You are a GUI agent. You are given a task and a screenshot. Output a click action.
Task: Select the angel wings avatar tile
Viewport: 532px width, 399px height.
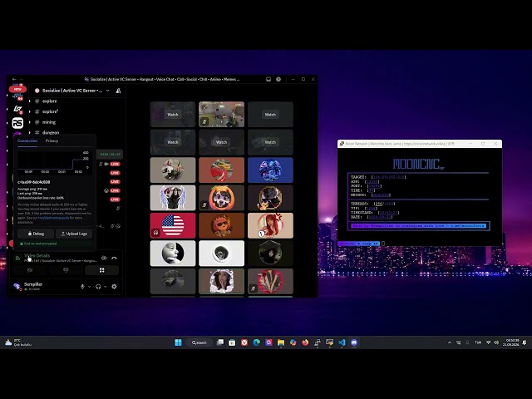click(173, 198)
